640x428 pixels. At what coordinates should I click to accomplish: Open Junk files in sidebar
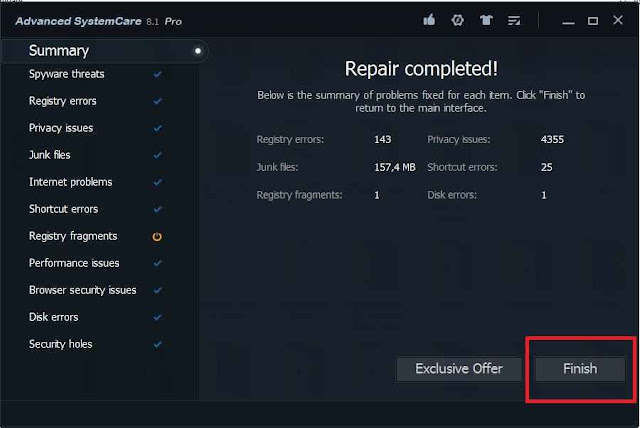click(x=49, y=155)
